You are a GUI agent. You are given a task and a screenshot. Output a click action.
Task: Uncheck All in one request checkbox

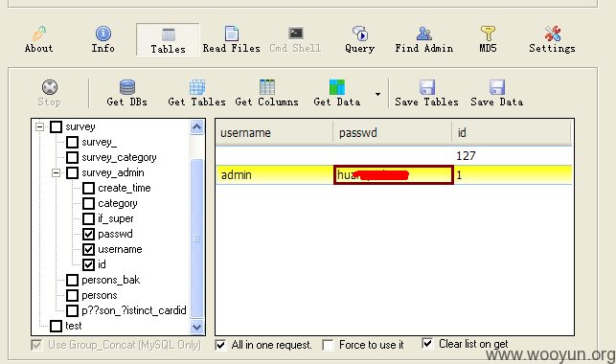tap(220, 345)
